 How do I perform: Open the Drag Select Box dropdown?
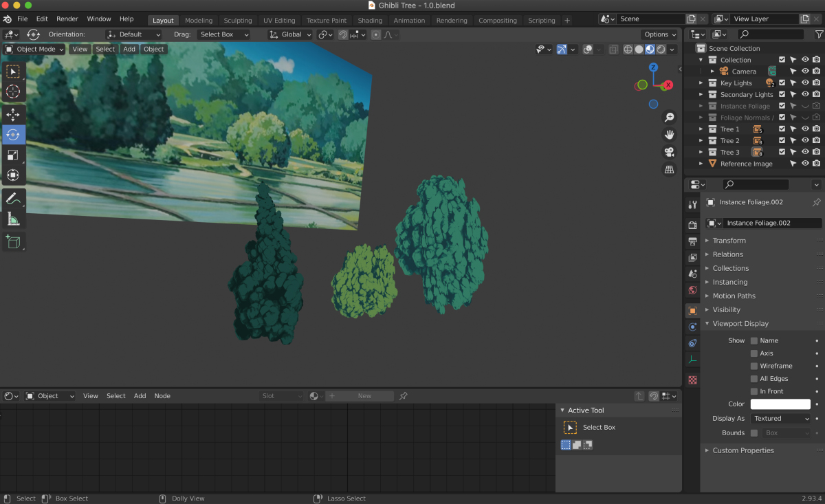[223, 34]
